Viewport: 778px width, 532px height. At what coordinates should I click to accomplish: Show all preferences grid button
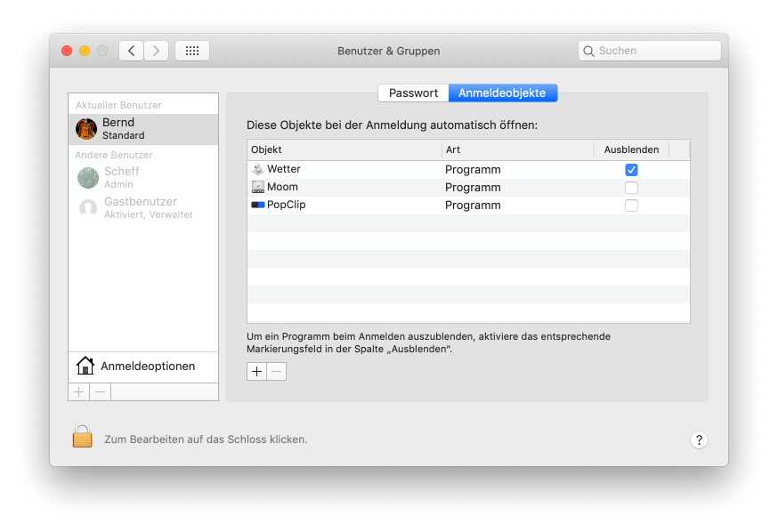point(192,51)
